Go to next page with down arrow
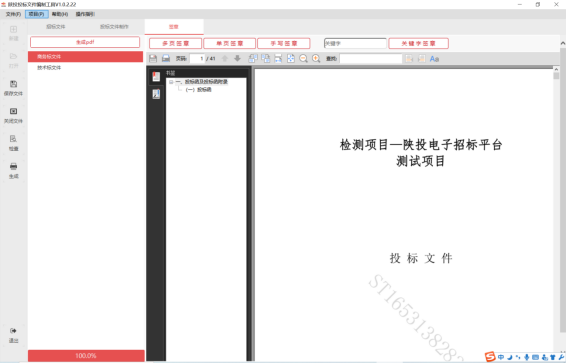Viewport: 566px width, 363px height. point(237,58)
